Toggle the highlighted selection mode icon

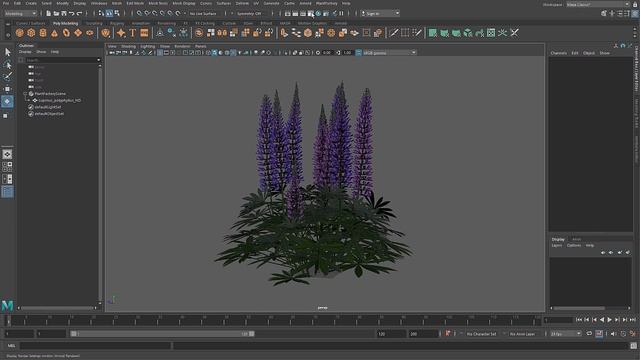pyautogui.click(x=109, y=13)
